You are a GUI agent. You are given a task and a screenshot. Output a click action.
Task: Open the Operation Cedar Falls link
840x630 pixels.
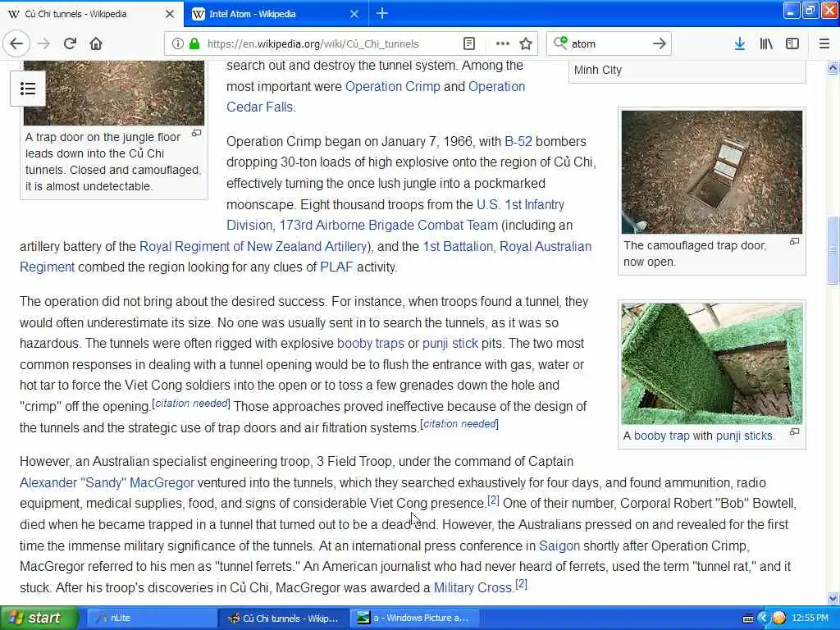[x=375, y=97]
